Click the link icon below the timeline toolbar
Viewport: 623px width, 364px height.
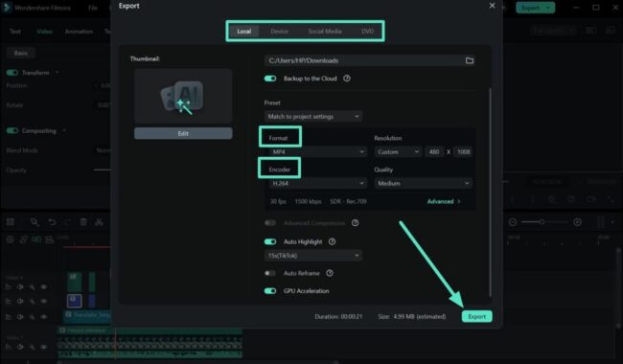click(23, 239)
